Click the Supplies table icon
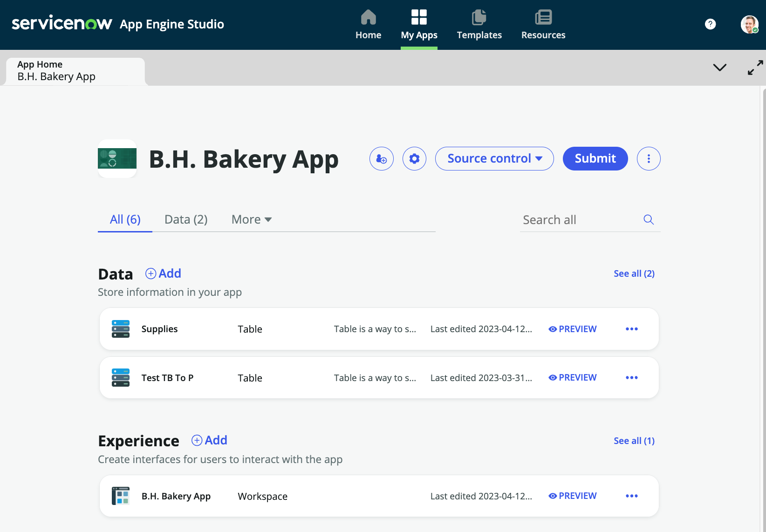The image size is (766, 532). [121, 329]
